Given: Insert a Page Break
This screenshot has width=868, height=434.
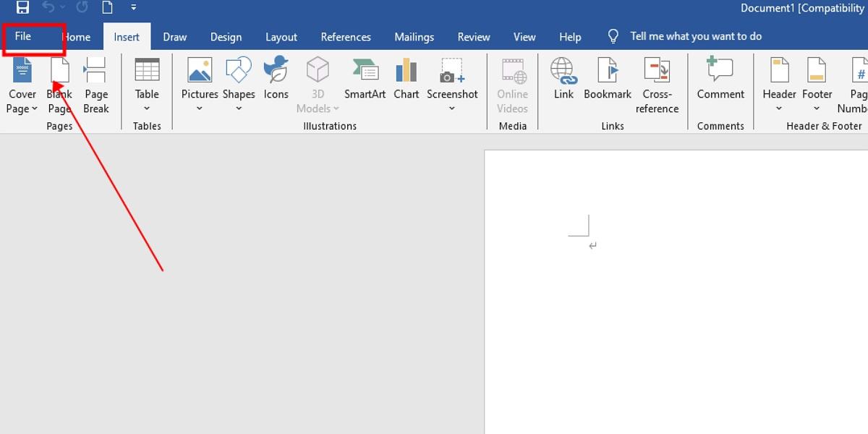Looking at the screenshot, I should 96,85.
